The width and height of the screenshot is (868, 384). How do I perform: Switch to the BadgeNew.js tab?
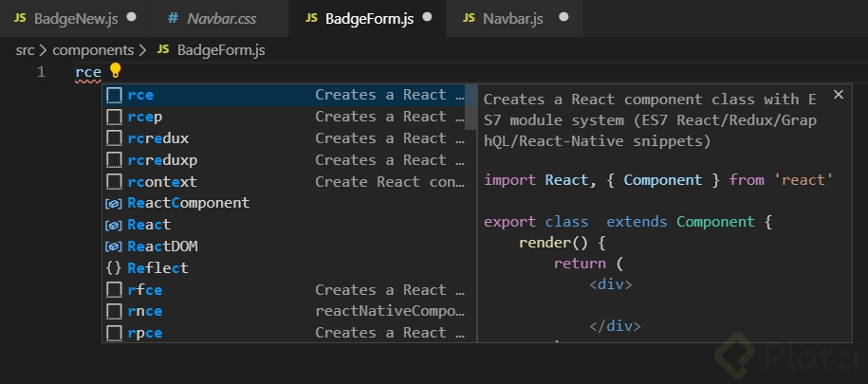(x=75, y=18)
